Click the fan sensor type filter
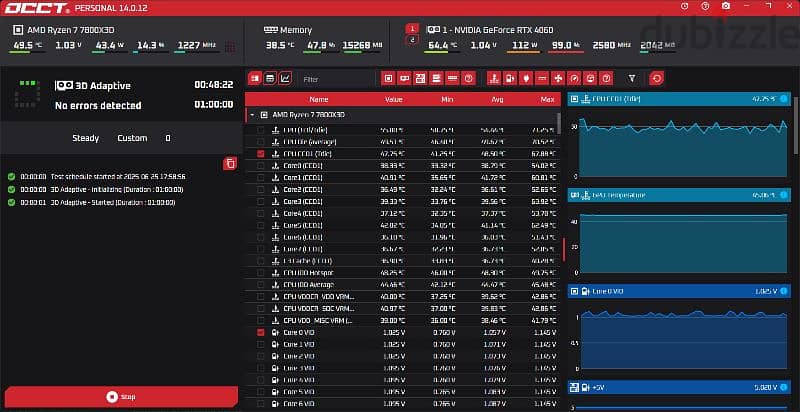The width and height of the screenshot is (800, 412). point(558,79)
